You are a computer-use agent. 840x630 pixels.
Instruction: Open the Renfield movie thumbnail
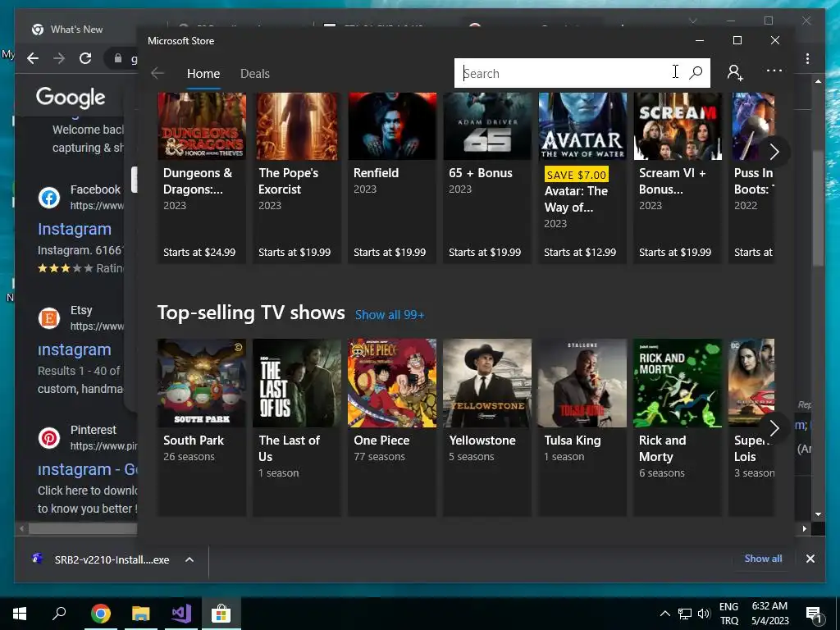click(x=392, y=126)
